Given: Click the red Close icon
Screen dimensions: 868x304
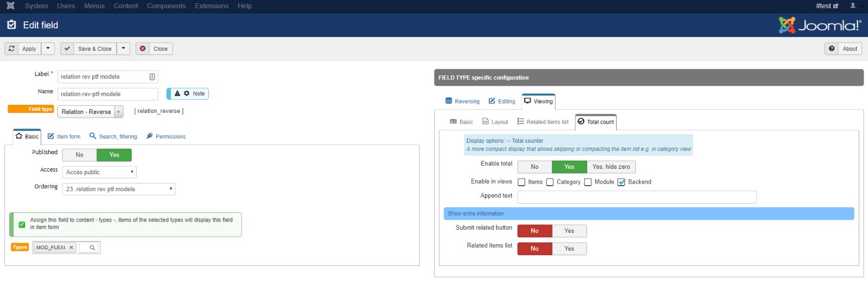Looking at the screenshot, I should (143, 48).
